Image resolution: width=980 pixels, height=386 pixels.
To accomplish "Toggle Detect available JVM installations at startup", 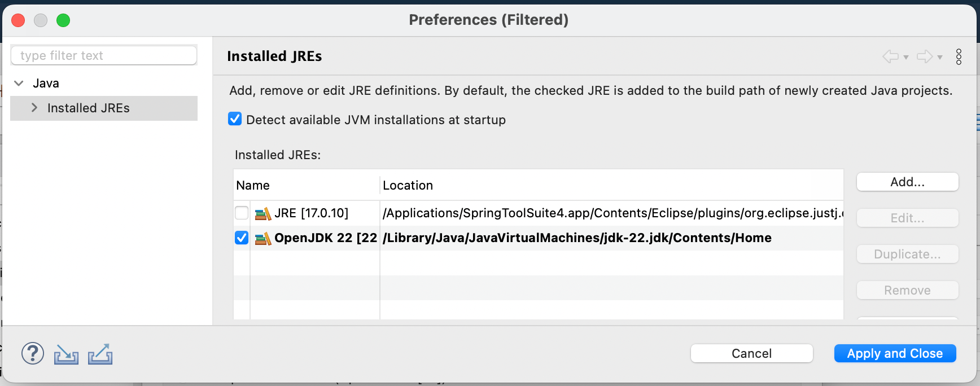I will [x=235, y=119].
